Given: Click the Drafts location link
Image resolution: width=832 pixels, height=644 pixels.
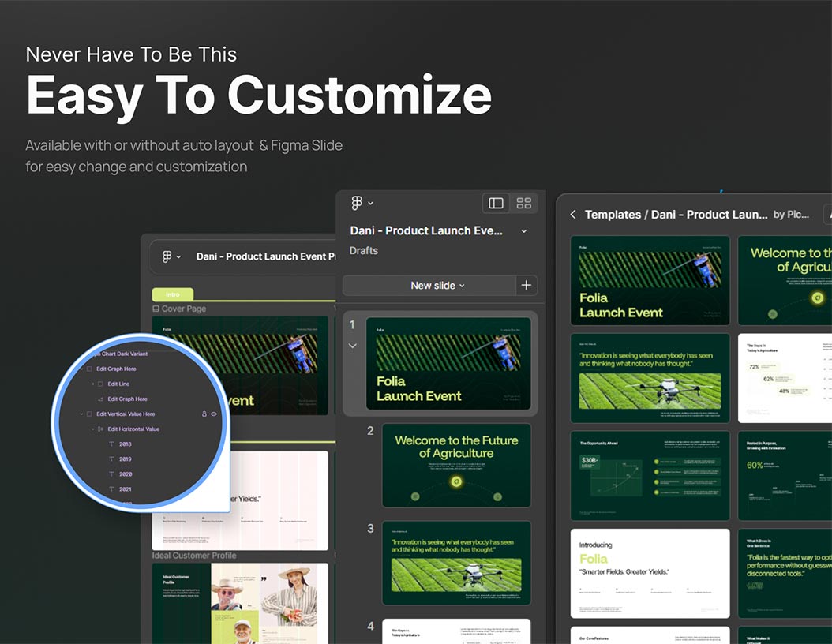Looking at the screenshot, I should click(x=364, y=251).
